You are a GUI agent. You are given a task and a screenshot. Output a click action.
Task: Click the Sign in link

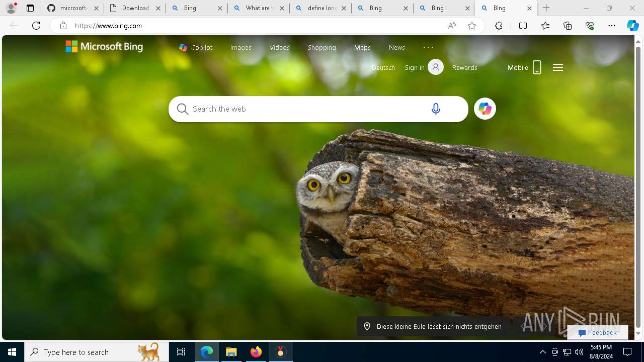[x=415, y=67]
